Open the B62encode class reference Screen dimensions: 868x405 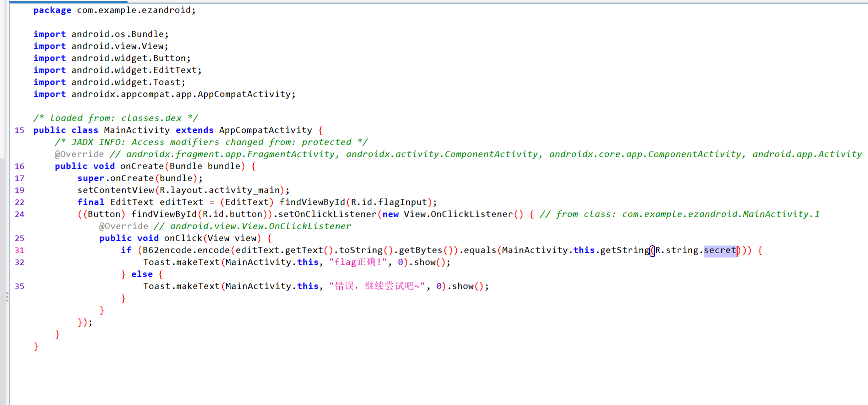[161, 250]
